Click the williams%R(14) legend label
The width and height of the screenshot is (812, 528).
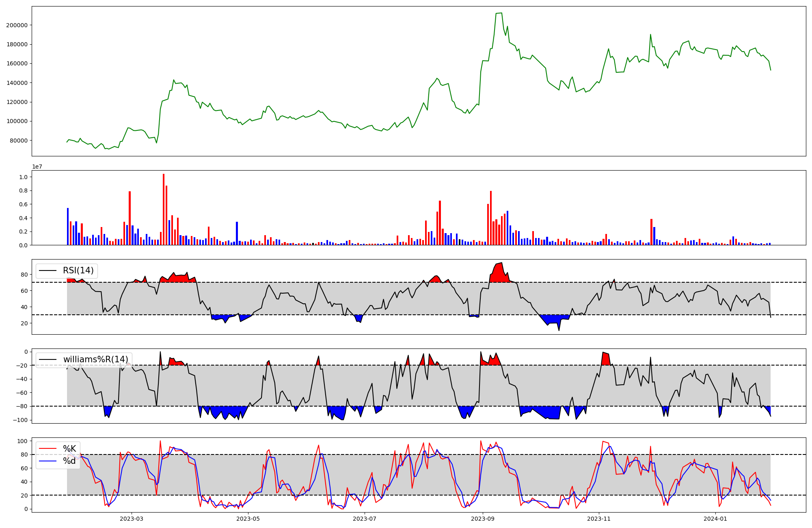(95, 359)
